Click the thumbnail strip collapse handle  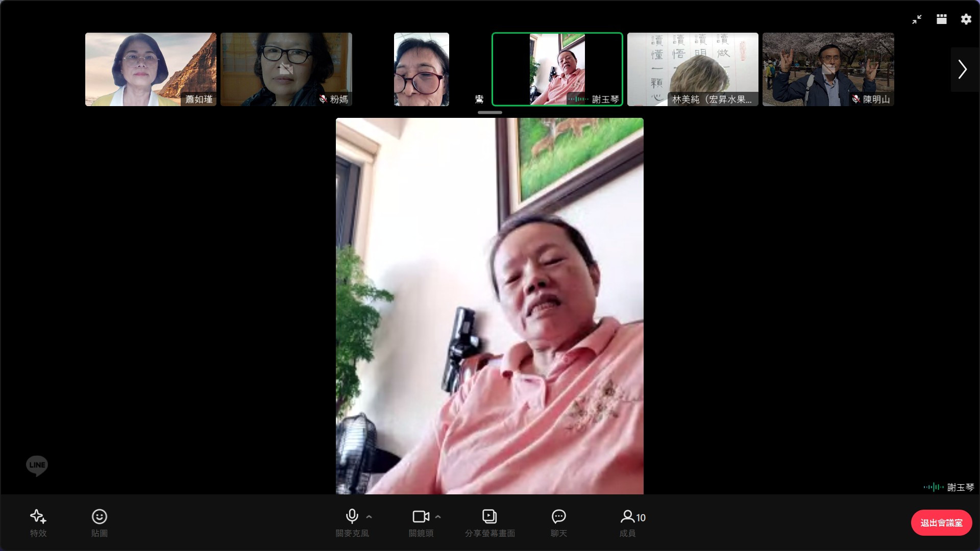pos(489,112)
